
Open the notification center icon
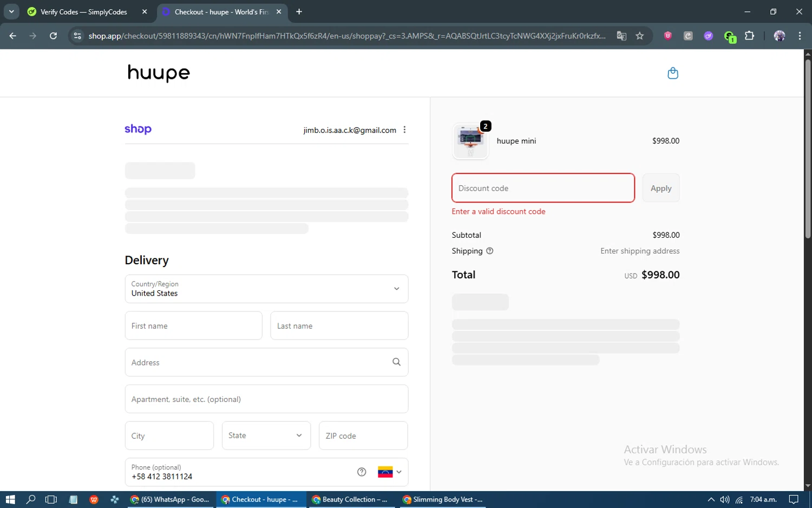coord(794,499)
